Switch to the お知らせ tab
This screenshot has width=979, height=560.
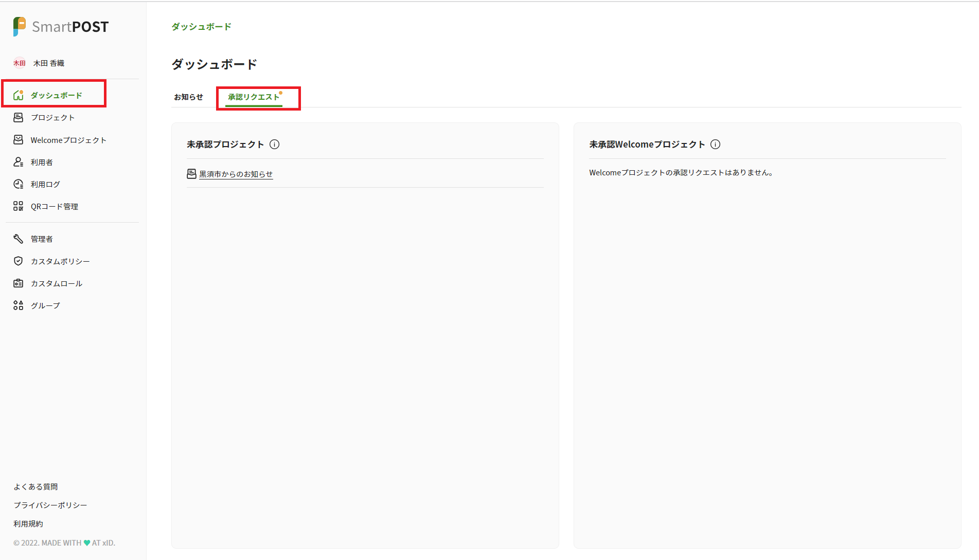coord(188,97)
